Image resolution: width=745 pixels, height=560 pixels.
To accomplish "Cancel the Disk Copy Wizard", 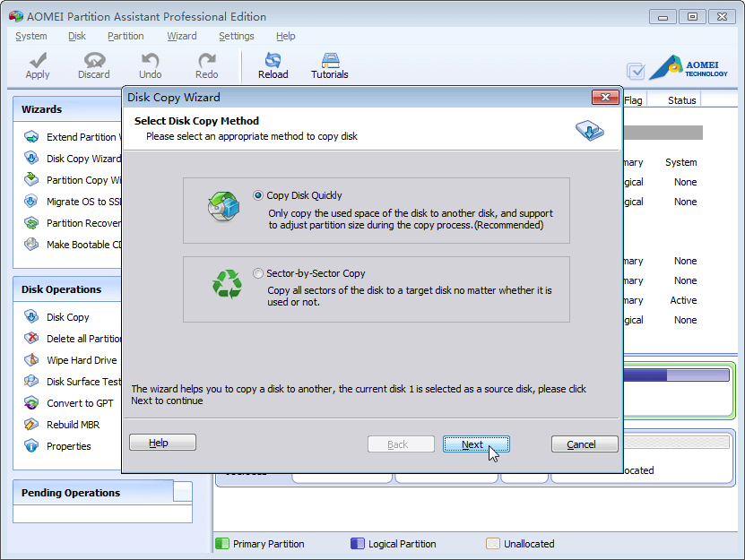I will pyautogui.click(x=585, y=444).
